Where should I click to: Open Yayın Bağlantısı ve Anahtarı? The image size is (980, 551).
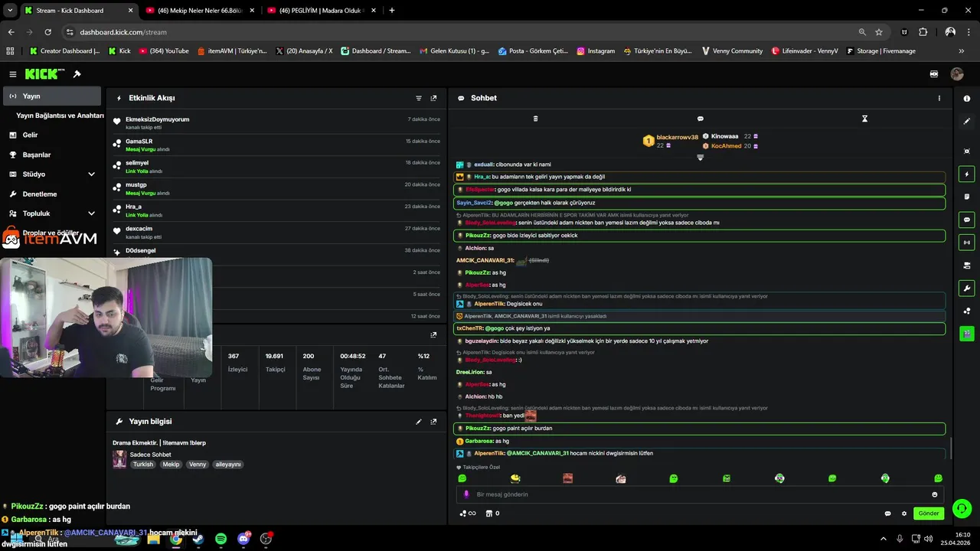60,116
